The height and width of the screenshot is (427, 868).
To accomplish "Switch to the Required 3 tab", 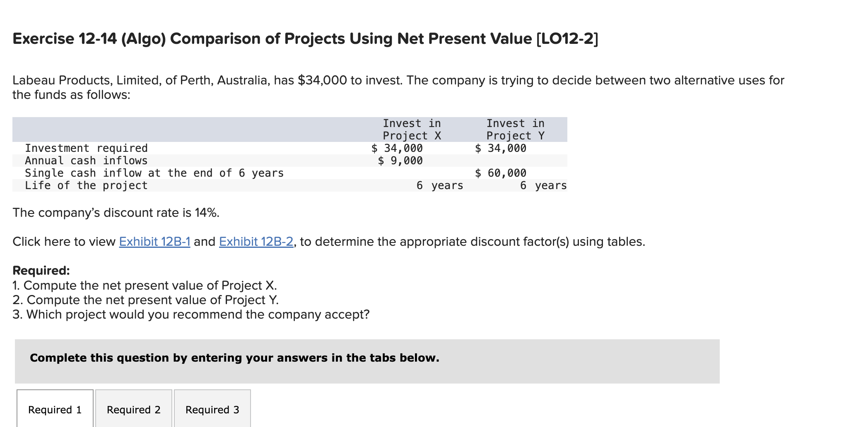I will point(212,409).
